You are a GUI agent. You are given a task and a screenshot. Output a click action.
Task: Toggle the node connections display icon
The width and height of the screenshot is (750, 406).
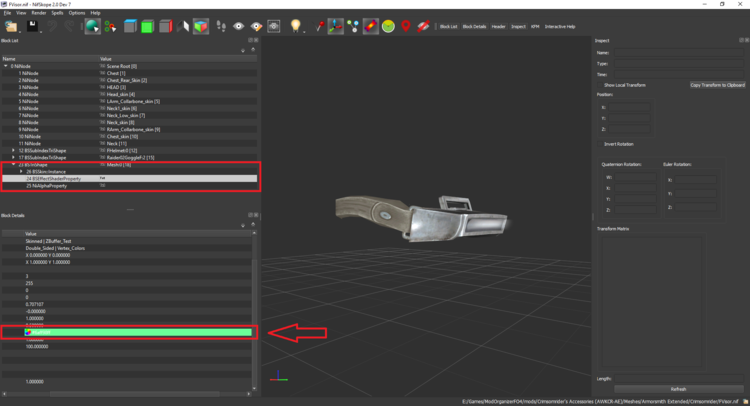pos(353,26)
